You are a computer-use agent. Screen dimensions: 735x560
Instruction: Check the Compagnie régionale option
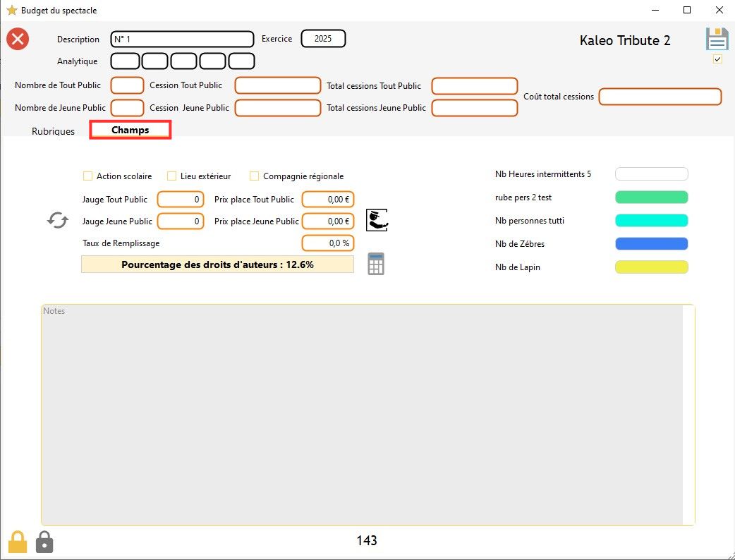(x=255, y=176)
